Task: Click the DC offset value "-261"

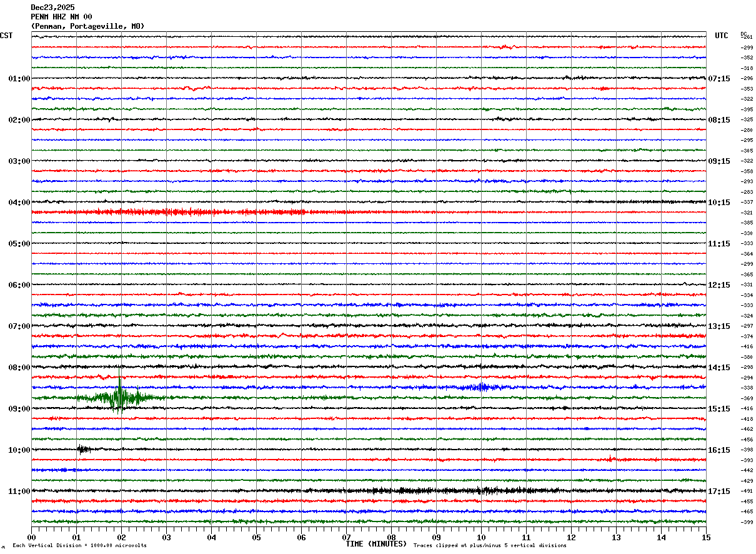Action: [x=747, y=37]
